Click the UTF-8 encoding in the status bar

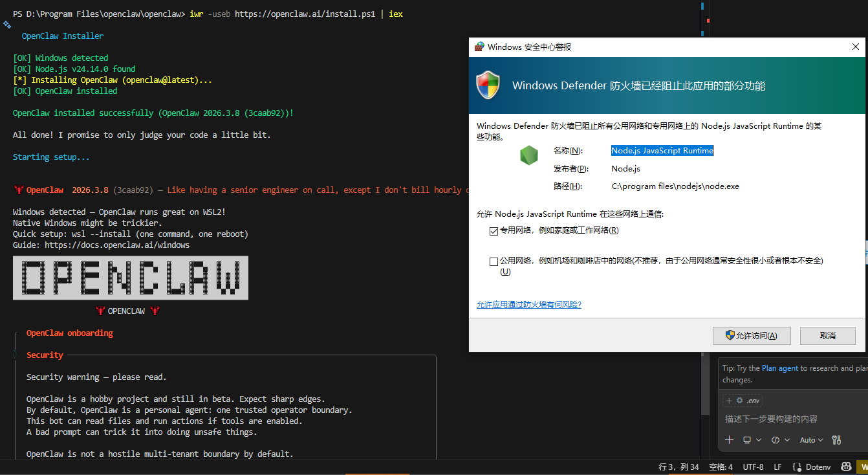(x=753, y=467)
